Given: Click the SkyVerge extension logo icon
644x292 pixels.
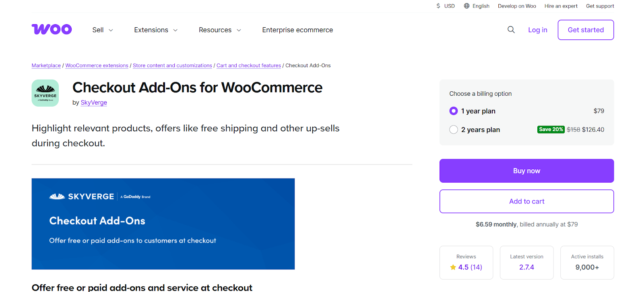Looking at the screenshot, I should click(45, 93).
